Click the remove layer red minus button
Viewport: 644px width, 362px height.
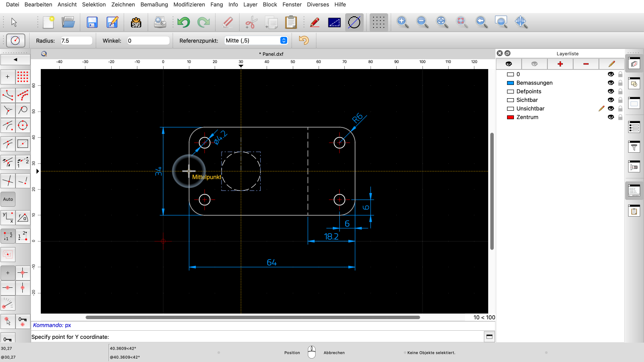pyautogui.click(x=586, y=64)
